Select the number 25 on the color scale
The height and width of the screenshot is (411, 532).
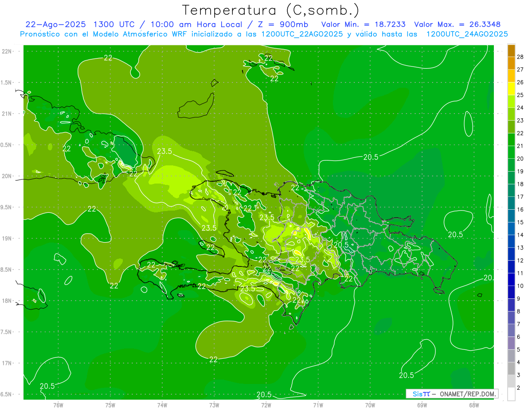521,95
